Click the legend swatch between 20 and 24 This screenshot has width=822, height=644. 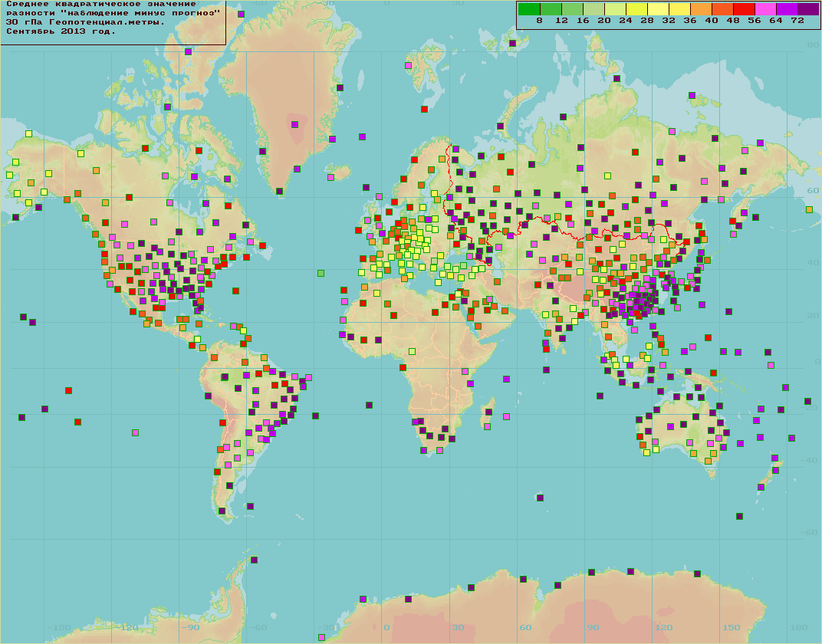[x=614, y=9]
